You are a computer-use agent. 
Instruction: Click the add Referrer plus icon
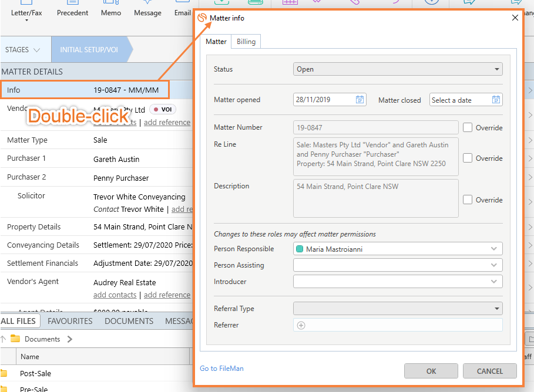click(301, 325)
